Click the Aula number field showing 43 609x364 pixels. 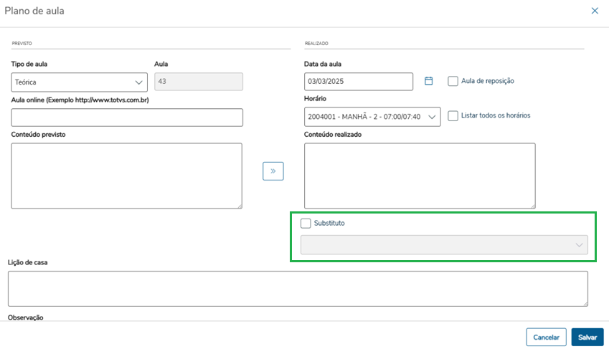point(199,82)
